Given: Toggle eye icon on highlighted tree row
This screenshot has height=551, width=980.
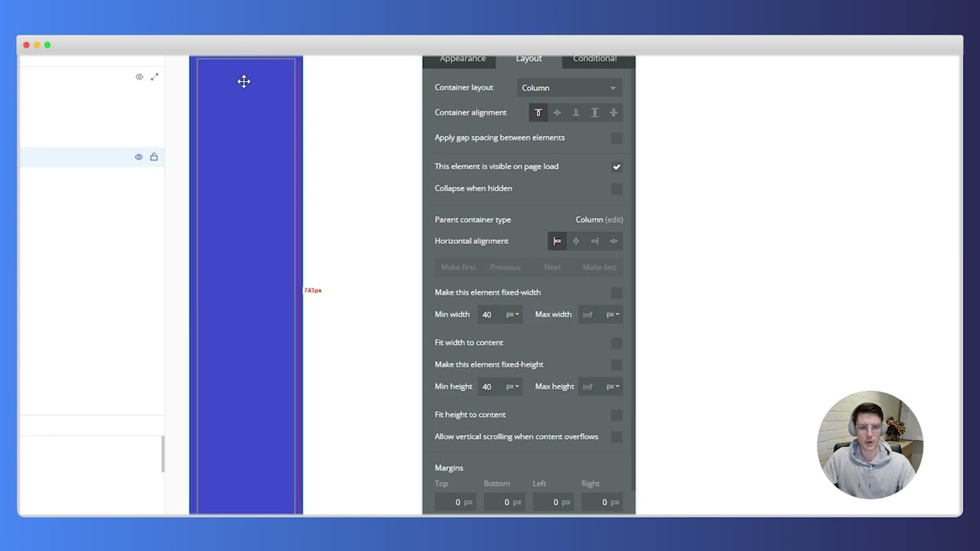Looking at the screenshot, I should 139,157.
